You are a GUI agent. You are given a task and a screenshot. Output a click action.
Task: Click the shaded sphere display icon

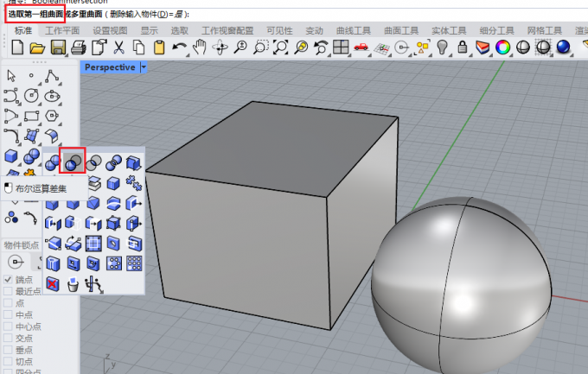(x=523, y=48)
